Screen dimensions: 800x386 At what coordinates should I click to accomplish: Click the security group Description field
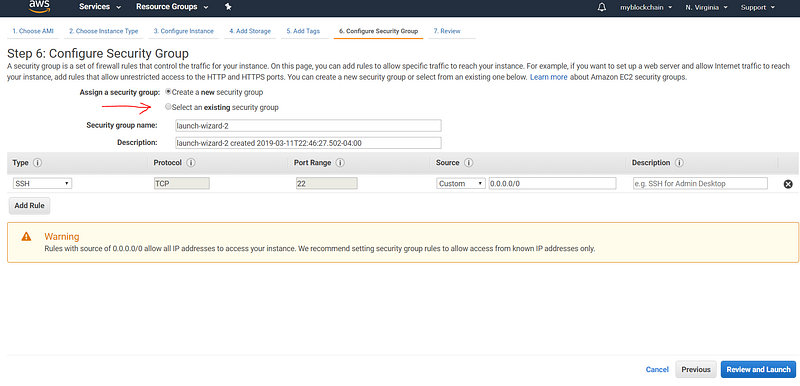(x=308, y=143)
